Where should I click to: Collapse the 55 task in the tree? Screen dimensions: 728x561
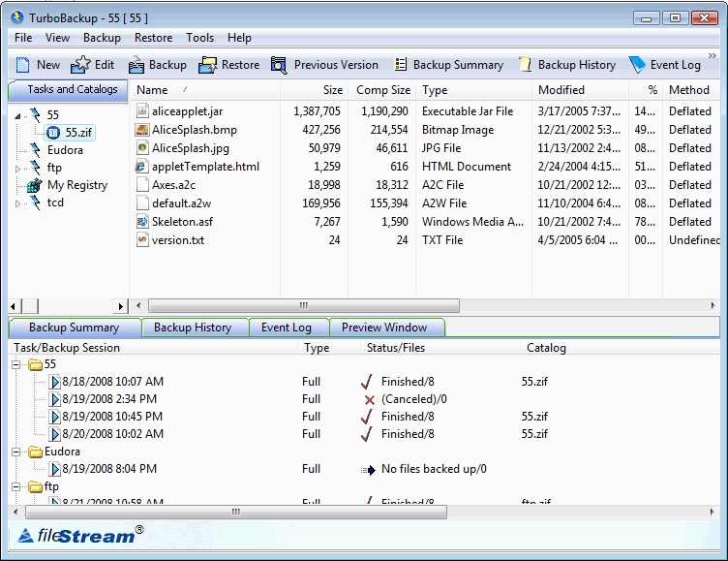17,115
